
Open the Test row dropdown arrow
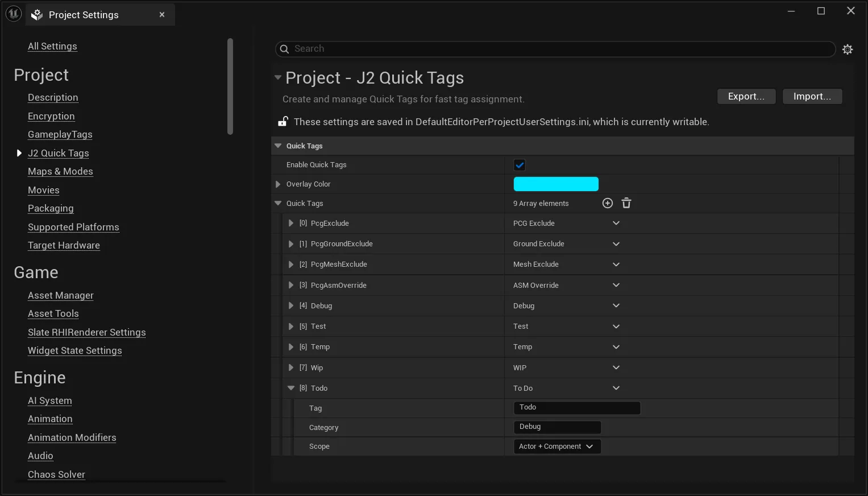point(616,326)
